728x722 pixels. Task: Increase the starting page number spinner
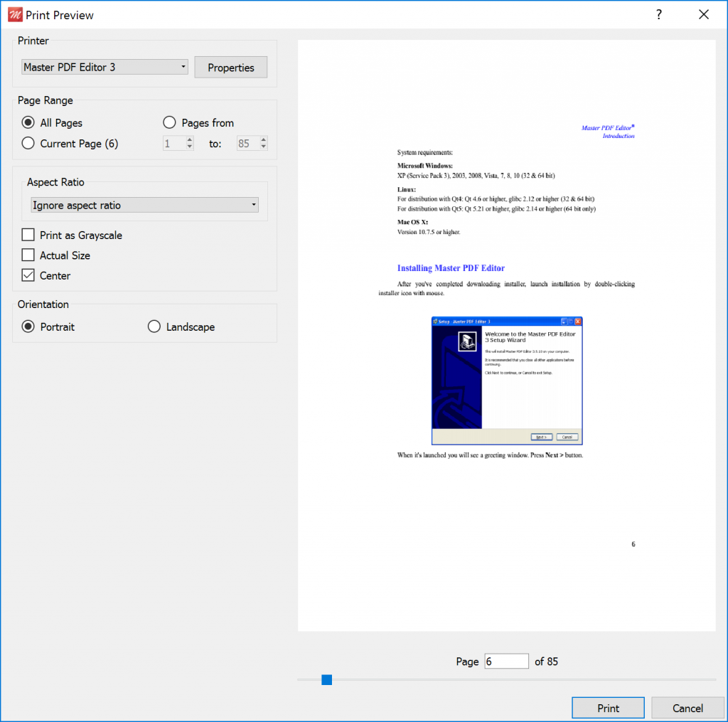189,140
